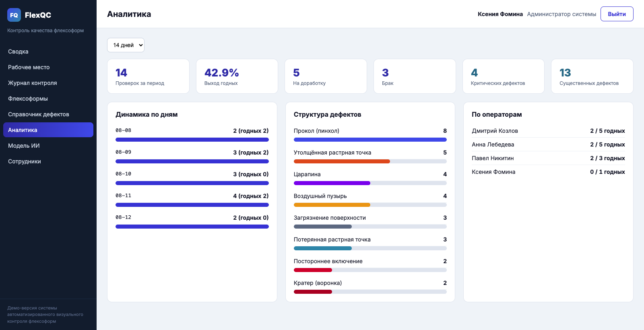Click the По операторам heading

497,114
